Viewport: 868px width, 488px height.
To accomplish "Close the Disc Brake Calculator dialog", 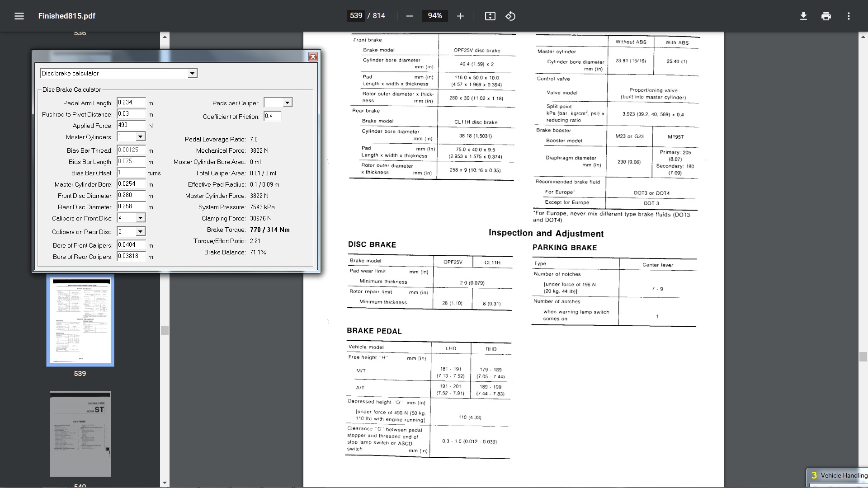I will (313, 57).
